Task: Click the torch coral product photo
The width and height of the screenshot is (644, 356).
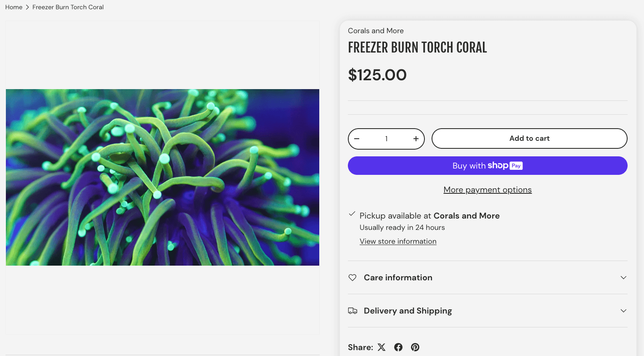Action: [x=162, y=177]
